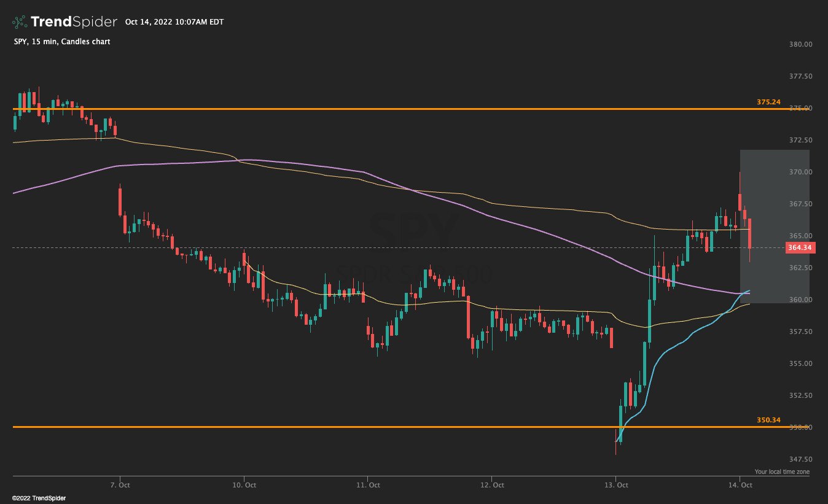Click the 372.50 price axis label
The height and width of the screenshot is (504, 828).
click(800, 140)
